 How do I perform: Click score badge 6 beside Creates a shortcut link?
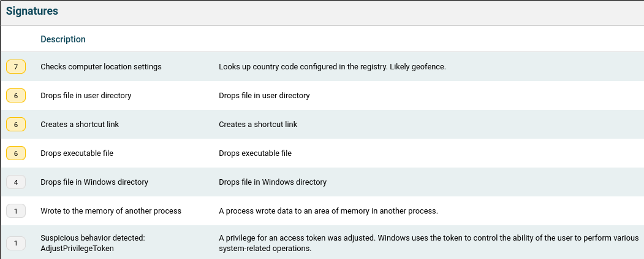coord(15,125)
